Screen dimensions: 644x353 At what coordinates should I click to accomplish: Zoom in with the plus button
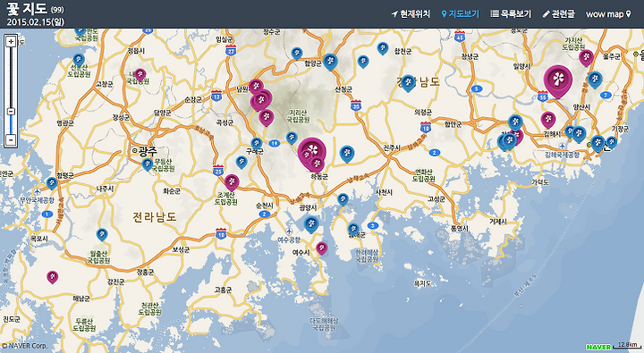(11, 41)
